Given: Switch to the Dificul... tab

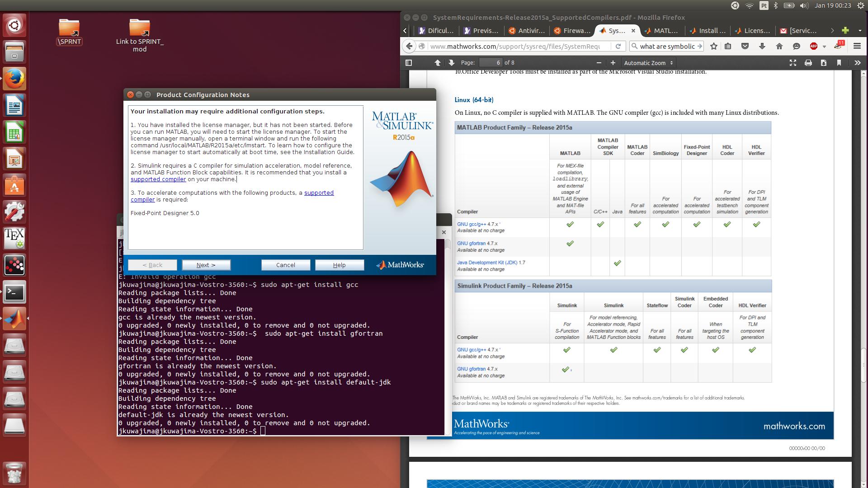Looking at the screenshot, I should click(x=436, y=31).
